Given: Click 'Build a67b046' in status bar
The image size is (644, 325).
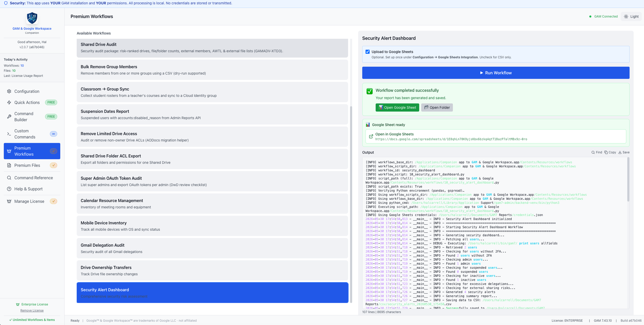Looking at the screenshot, I should (x=631, y=321).
